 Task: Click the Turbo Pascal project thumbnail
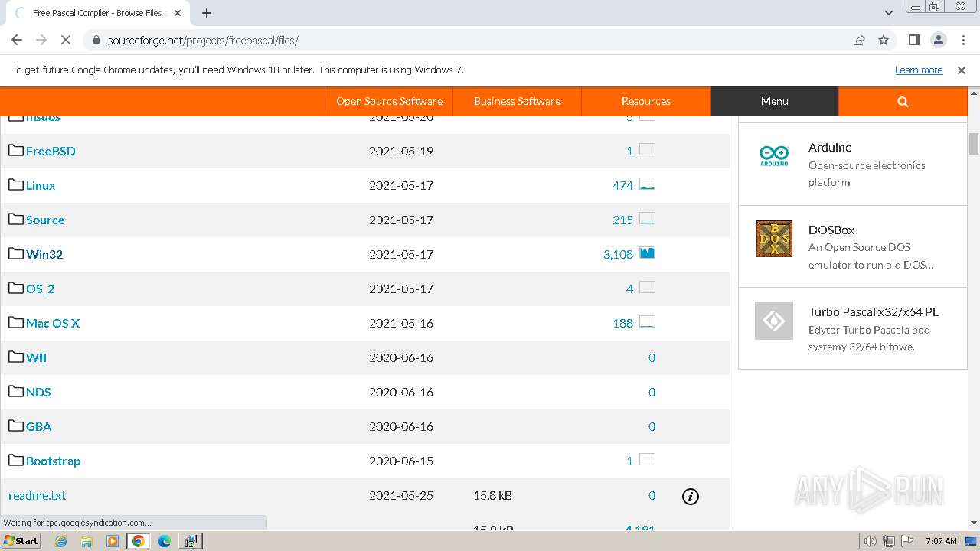coord(774,321)
